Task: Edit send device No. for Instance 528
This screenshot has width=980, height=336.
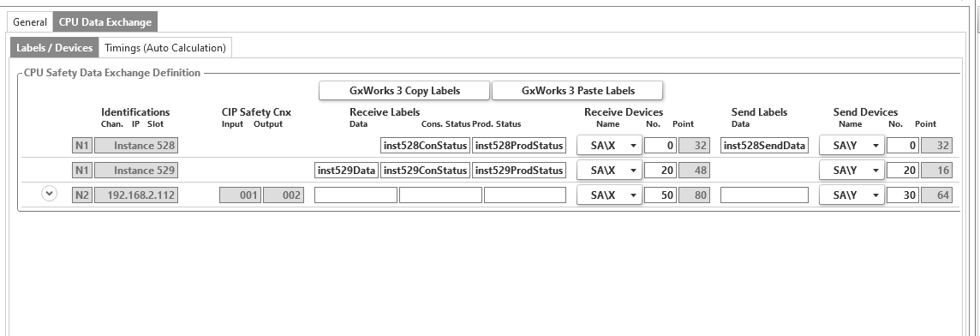Action: pos(903,146)
